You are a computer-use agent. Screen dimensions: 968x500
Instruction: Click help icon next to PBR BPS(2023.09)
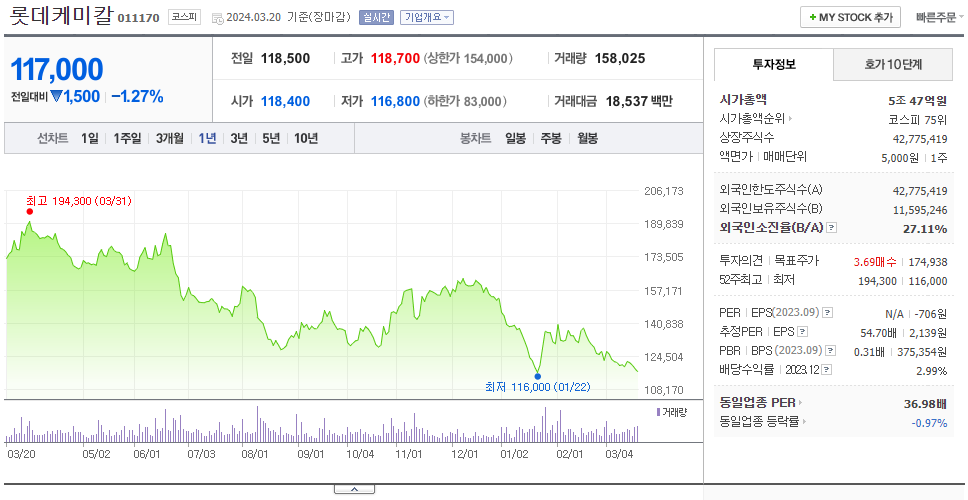click(830, 351)
